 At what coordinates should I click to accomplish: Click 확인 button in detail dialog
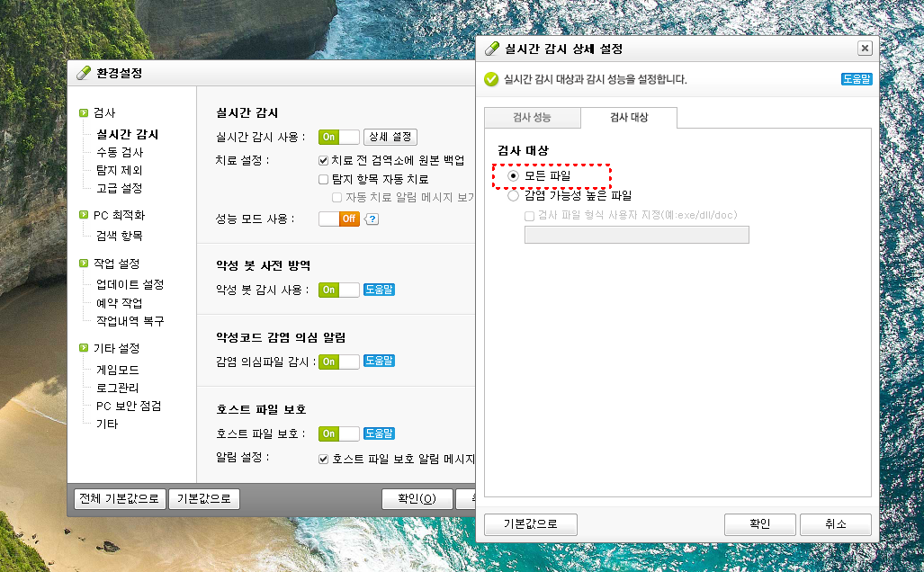pyautogui.click(x=759, y=524)
